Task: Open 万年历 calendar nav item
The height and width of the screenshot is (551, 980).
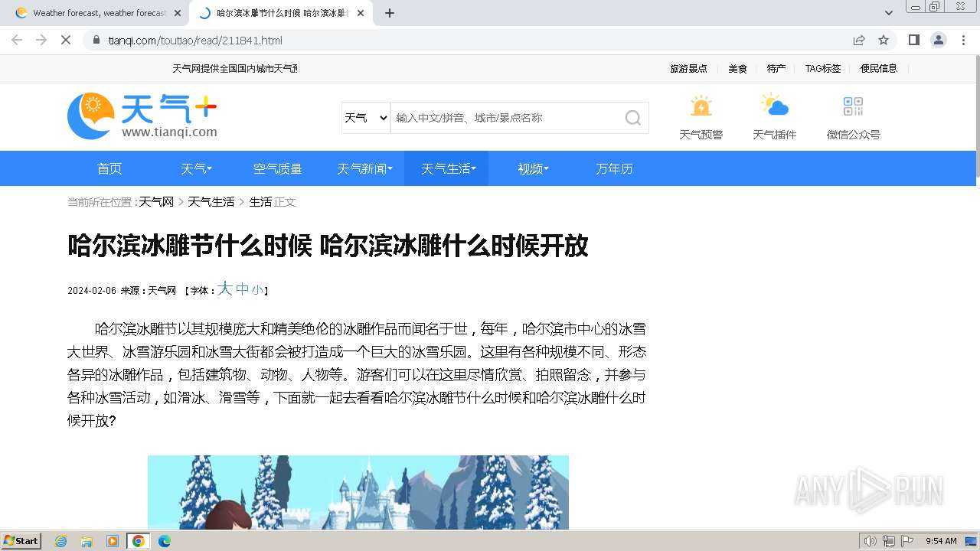Action: (x=614, y=168)
